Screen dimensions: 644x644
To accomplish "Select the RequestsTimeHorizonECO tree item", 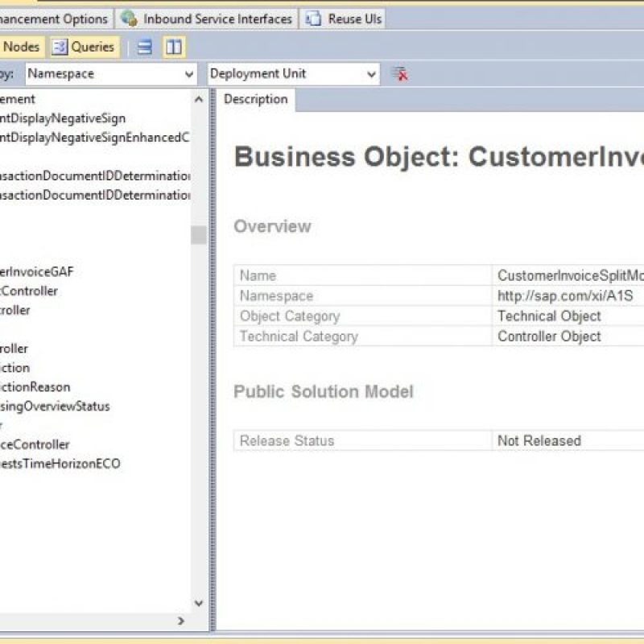I will (60, 464).
